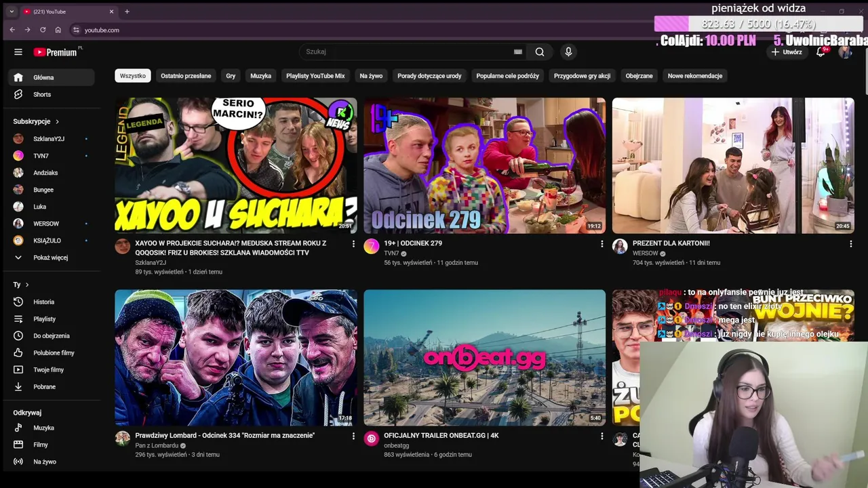Open the notifications bell
The width and height of the screenshot is (868, 488).
click(x=821, y=52)
